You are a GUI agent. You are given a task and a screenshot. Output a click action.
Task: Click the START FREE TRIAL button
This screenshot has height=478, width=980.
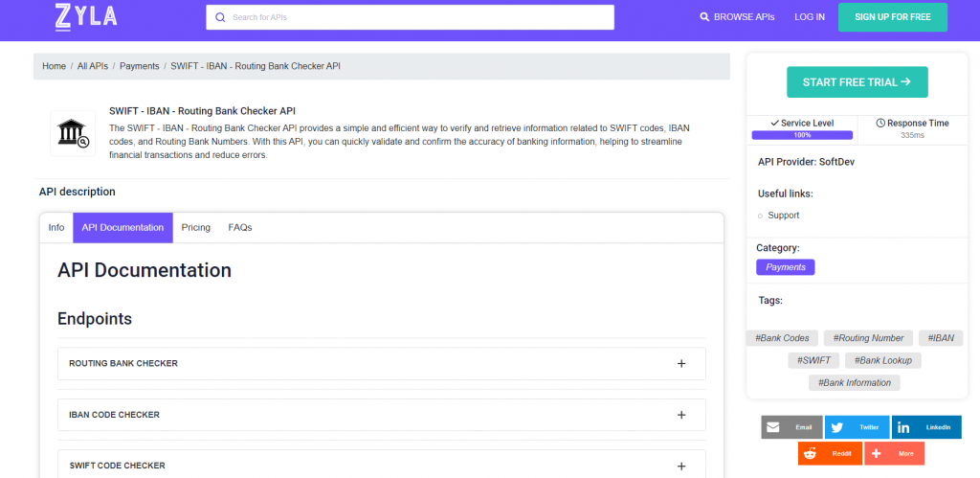pyautogui.click(x=857, y=82)
